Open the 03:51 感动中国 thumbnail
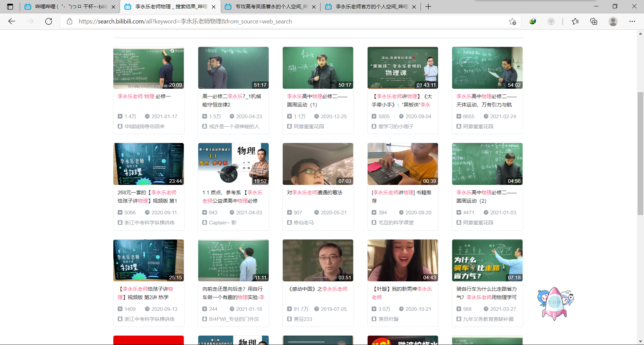 tap(318, 260)
